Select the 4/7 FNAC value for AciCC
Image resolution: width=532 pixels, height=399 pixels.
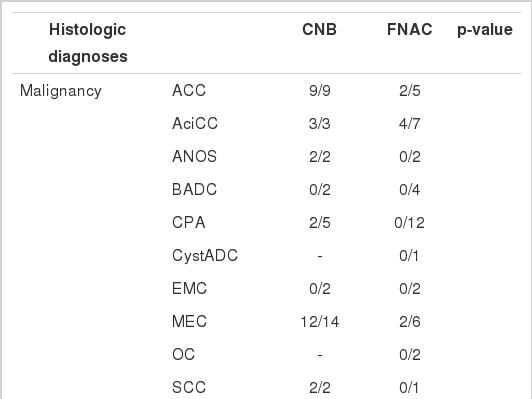[410, 124]
